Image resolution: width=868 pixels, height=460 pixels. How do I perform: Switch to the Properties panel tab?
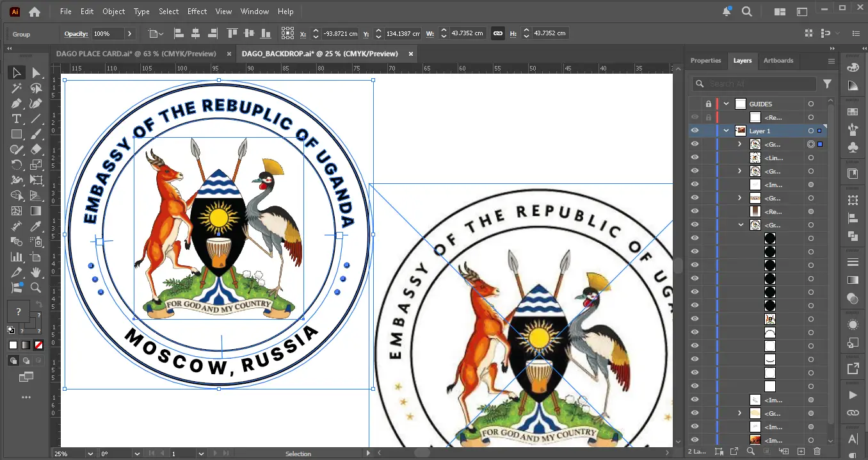click(705, 60)
